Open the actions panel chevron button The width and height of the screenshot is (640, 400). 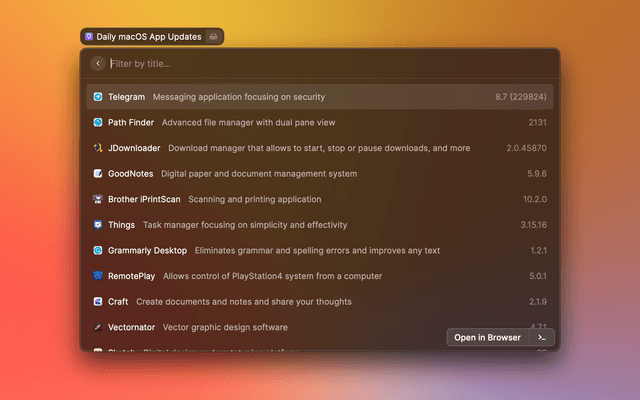pyautogui.click(x=541, y=338)
